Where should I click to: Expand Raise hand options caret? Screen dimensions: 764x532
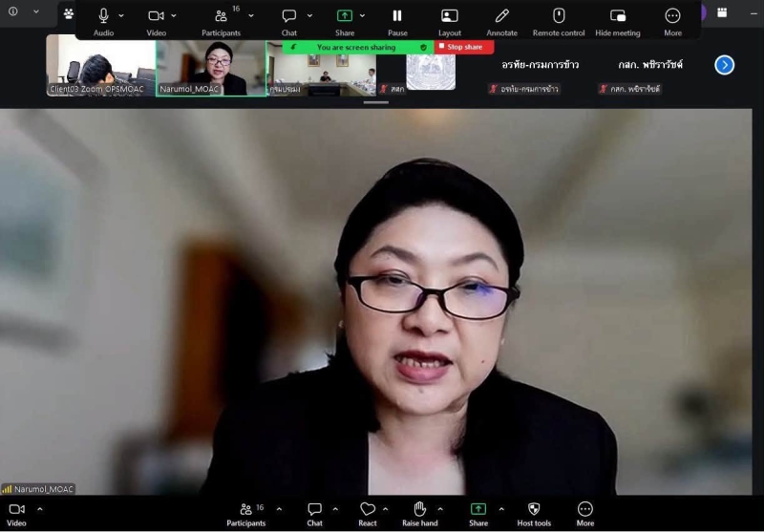tap(440, 509)
